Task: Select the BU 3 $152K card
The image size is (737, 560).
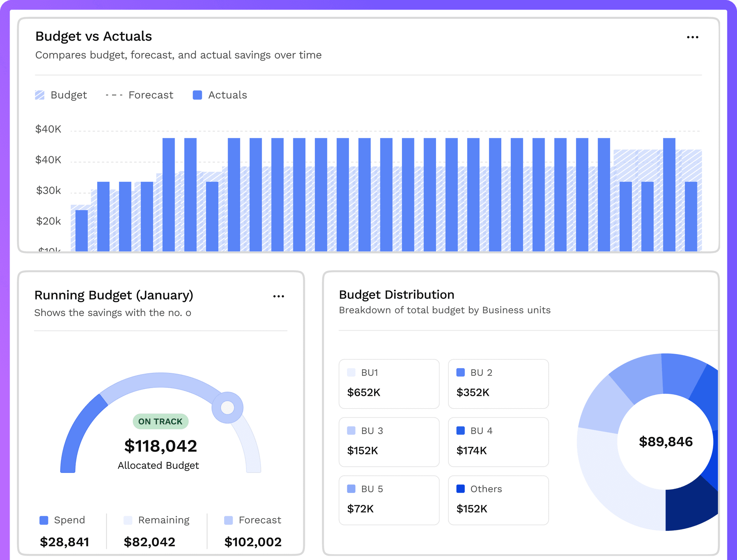Action: 389,442
